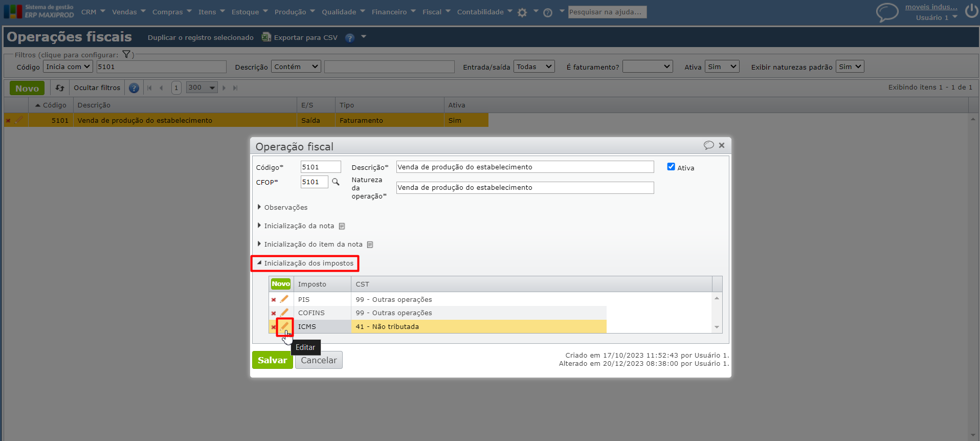Image resolution: width=980 pixels, height=441 pixels.
Task: Open the Ativa filter dropdown
Action: coord(722,67)
